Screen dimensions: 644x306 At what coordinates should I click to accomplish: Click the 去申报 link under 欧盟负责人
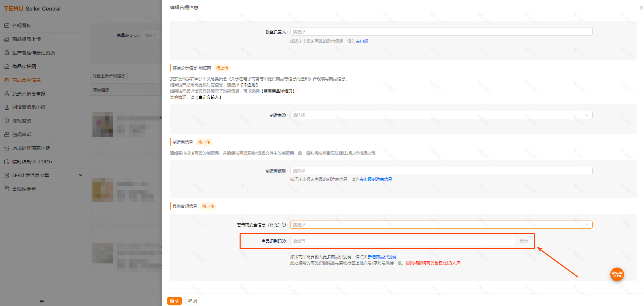362,41
